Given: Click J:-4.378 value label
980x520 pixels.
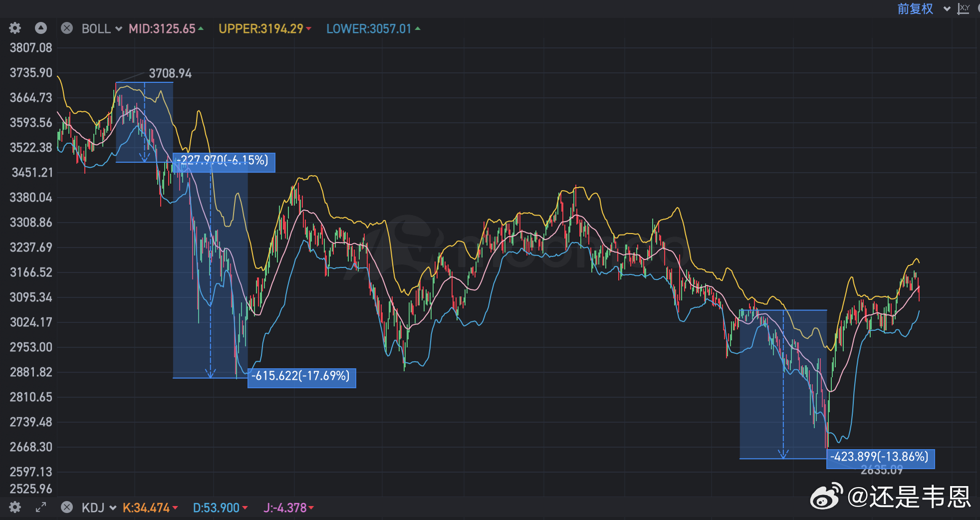Looking at the screenshot, I should tap(285, 508).
